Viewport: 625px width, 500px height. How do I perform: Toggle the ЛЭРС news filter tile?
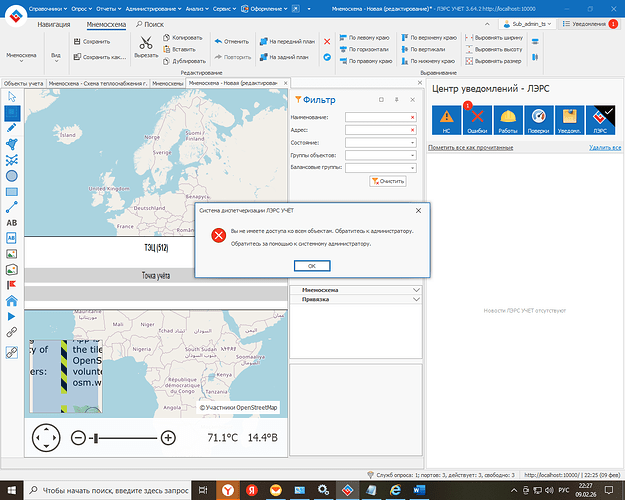[600, 120]
